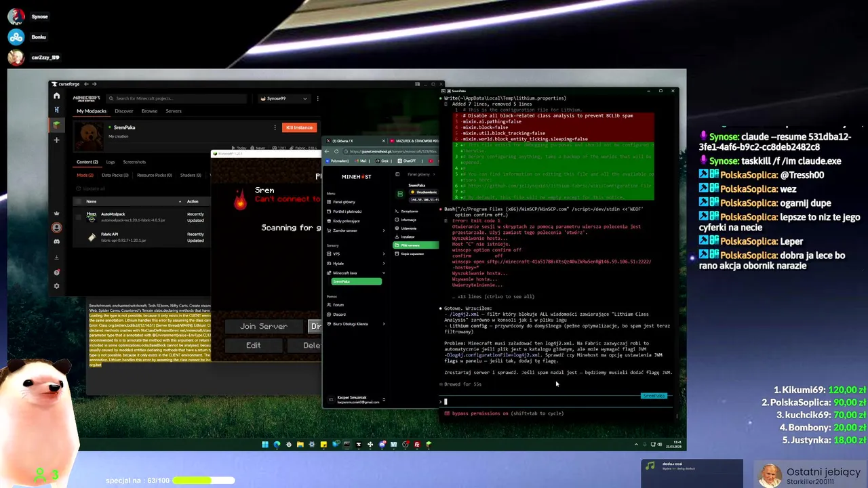Show hidden system tray icons

coord(636,445)
